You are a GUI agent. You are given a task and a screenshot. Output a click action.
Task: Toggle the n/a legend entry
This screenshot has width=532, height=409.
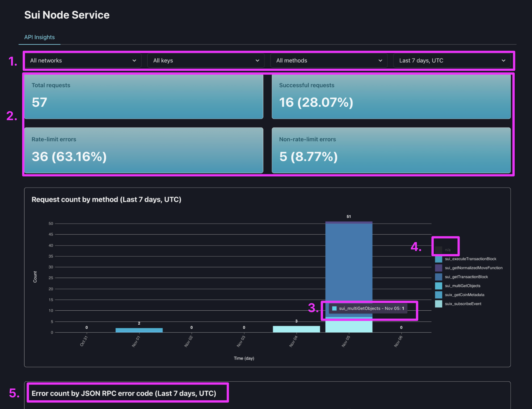tap(443, 250)
